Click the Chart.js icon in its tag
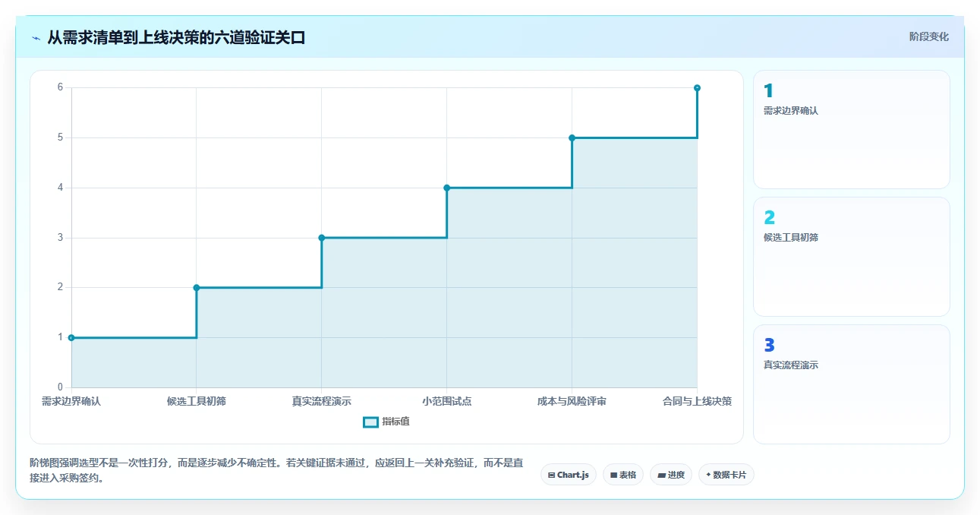The height and width of the screenshot is (515, 980). [x=551, y=476]
